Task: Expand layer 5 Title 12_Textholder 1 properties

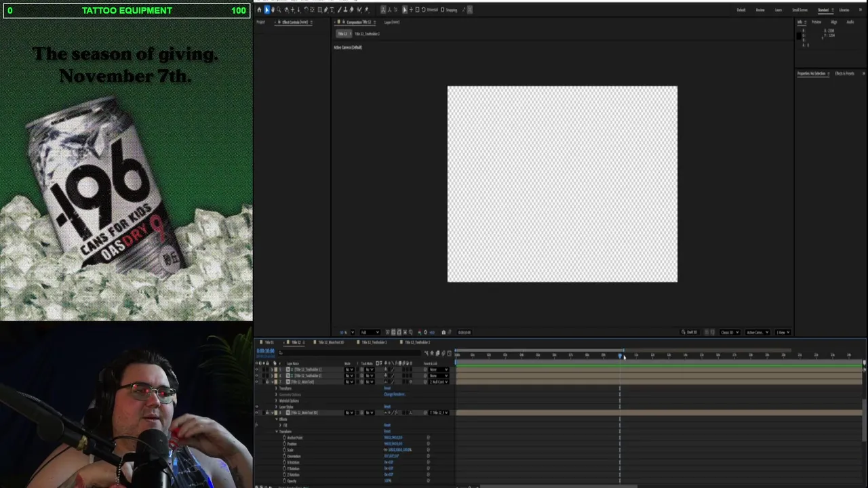Action: [x=272, y=369]
